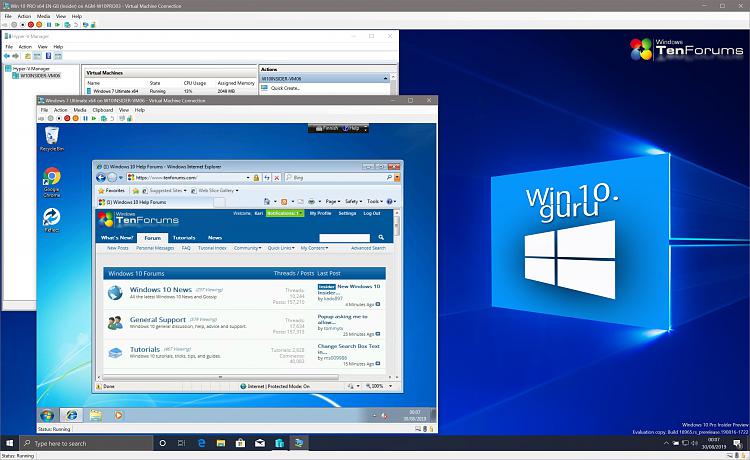Open the Tools dropdown in IE
The height and width of the screenshot is (460, 750).
(375, 201)
